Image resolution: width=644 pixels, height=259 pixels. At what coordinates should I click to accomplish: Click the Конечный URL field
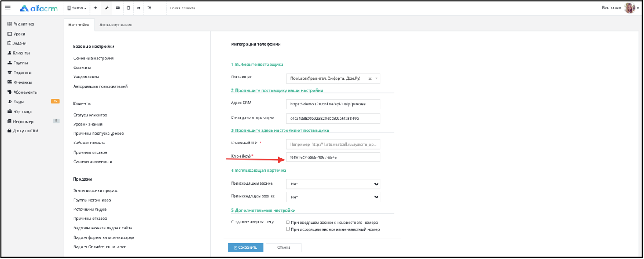pos(333,144)
